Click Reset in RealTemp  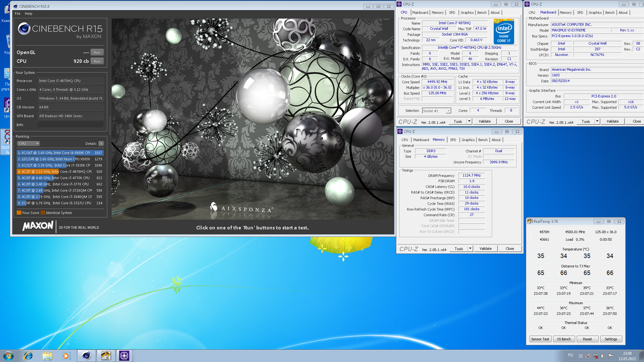[x=587, y=339]
